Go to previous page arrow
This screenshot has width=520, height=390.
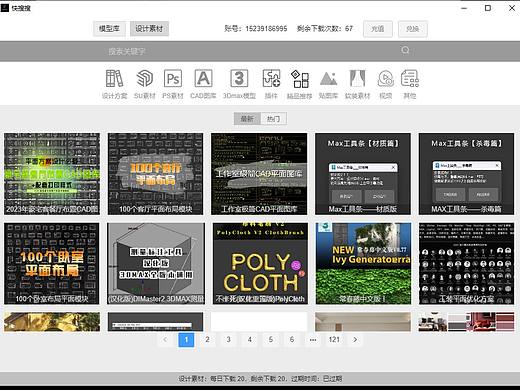[165, 340]
